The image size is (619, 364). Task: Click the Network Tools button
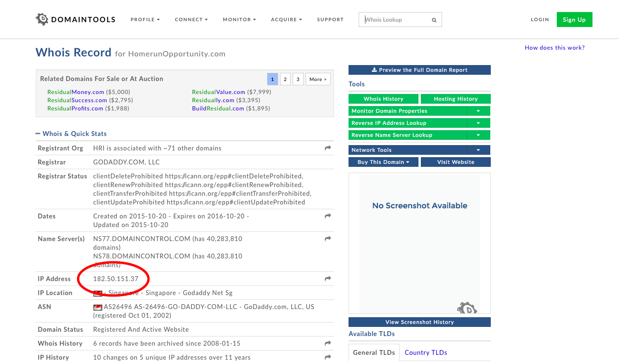pyautogui.click(x=407, y=150)
